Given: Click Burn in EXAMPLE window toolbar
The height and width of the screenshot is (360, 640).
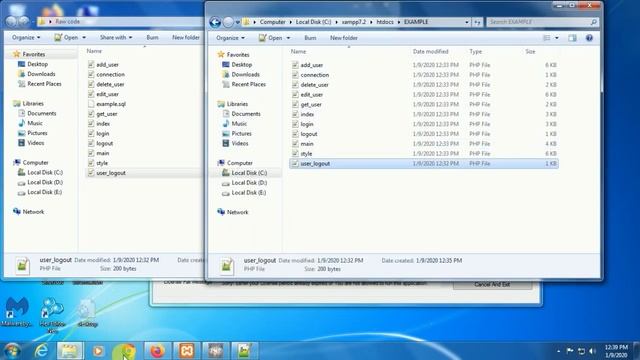Looking at the screenshot, I should 310,38.
